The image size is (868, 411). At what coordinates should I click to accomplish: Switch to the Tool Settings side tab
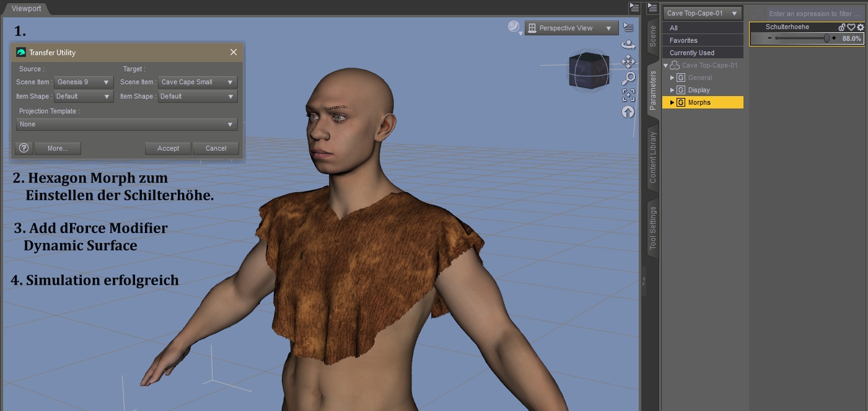[x=652, y=228]
